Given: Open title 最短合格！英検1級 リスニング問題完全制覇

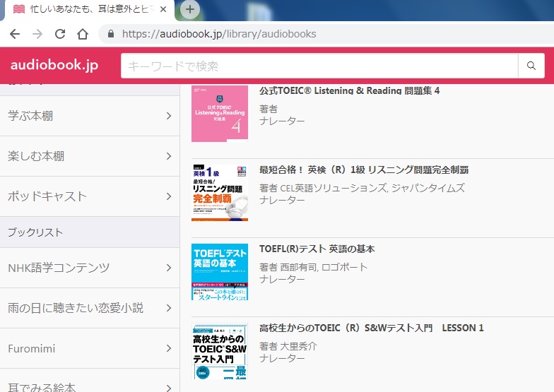Looking at the screenshot, I should tap(364, 170).
